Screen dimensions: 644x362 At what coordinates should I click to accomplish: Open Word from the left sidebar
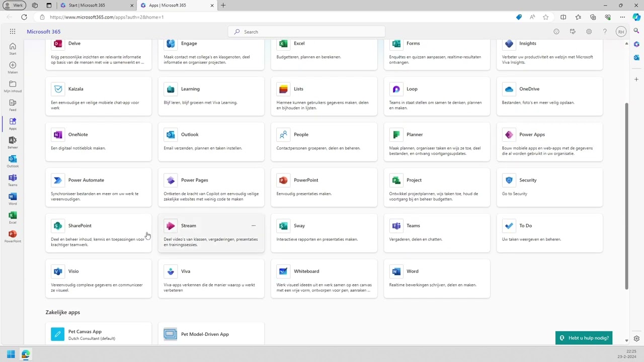click(x=13, y=199)
